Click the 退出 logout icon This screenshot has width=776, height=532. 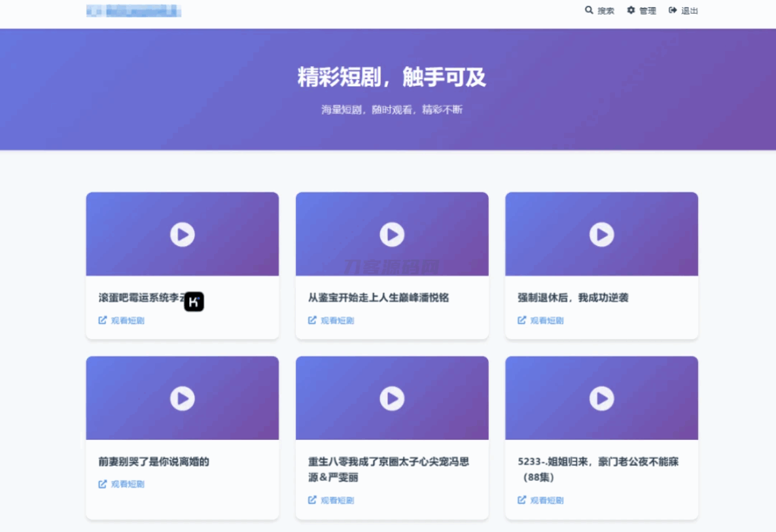(x=672, y=10)
